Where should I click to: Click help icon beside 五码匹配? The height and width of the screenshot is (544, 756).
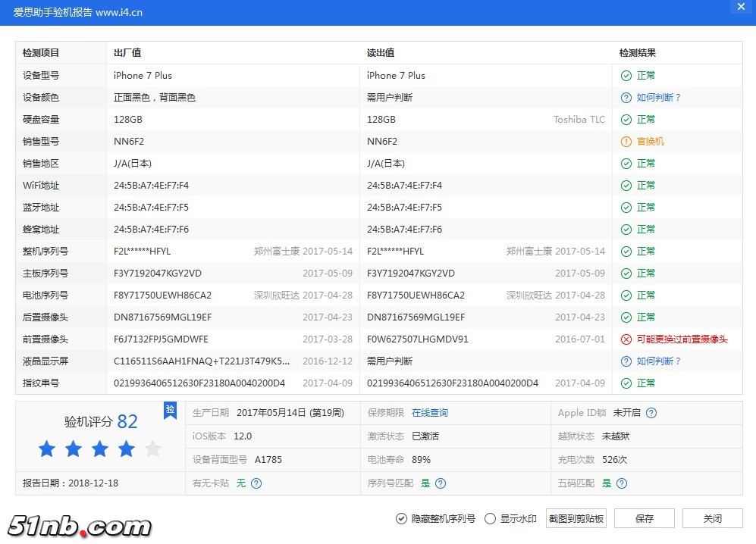click(622, 483)
